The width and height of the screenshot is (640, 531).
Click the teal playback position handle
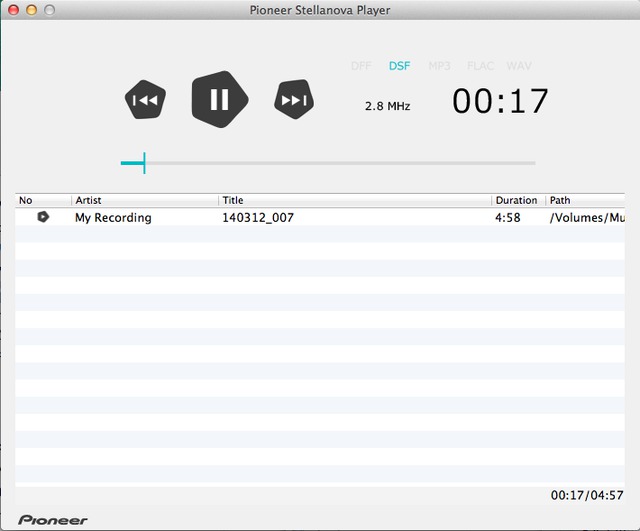144,163
